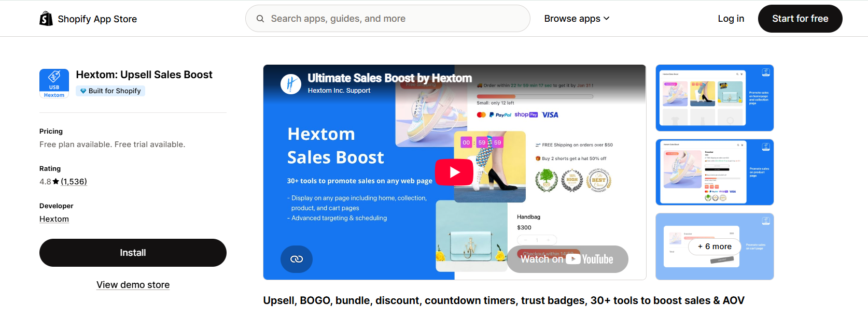Click the Built for Shopify badge
This screenshot has width=868, height=318.
point(110,91)
